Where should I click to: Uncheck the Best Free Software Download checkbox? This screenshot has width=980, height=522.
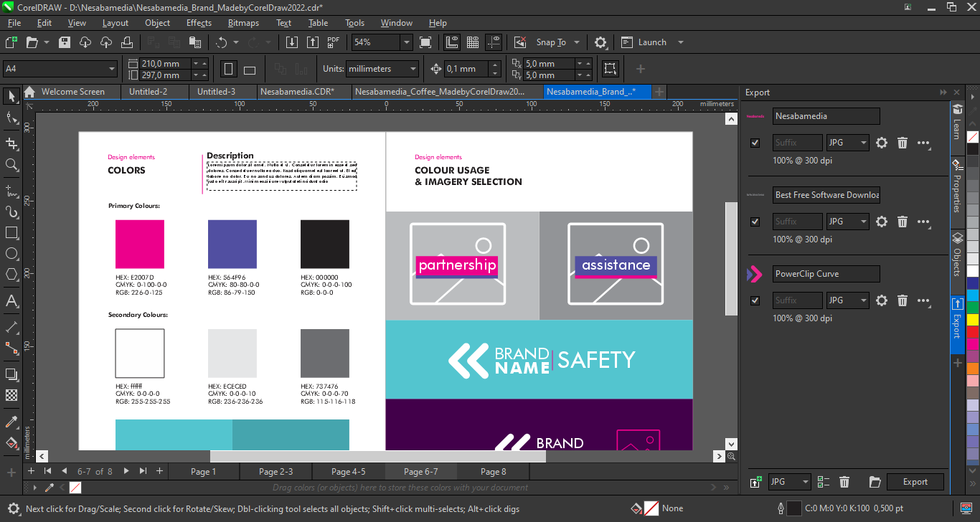coord(755,222)
